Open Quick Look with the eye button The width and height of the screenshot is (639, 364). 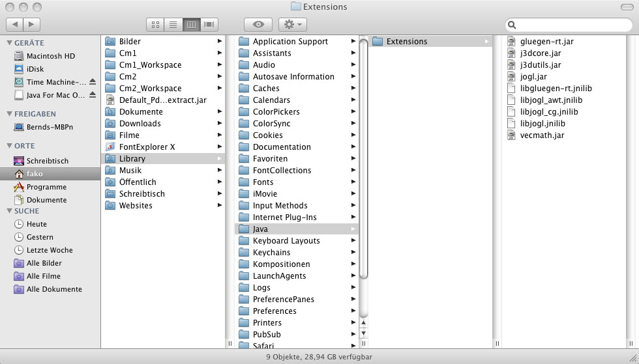(x=258, y=25)
